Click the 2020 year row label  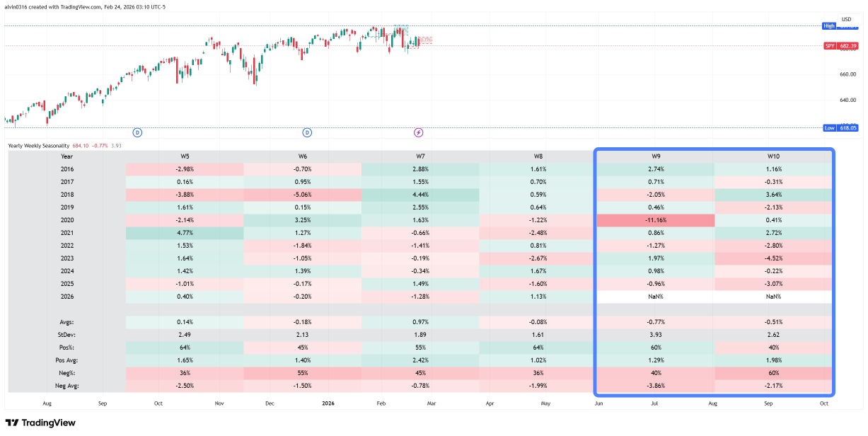pos(67,220)
